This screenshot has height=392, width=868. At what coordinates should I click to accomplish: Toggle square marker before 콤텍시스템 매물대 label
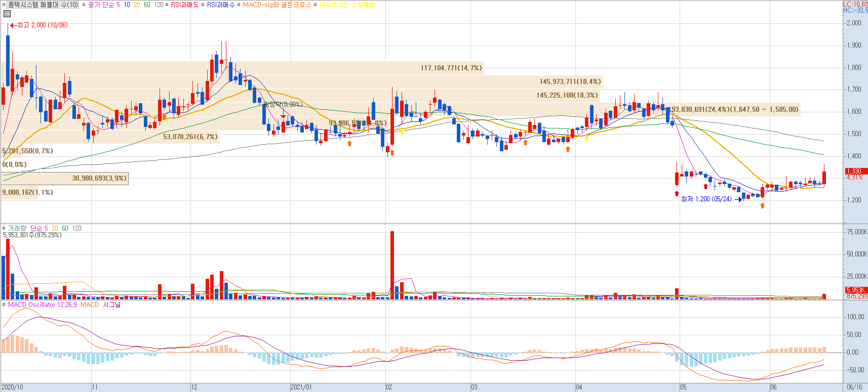[5, 5]
